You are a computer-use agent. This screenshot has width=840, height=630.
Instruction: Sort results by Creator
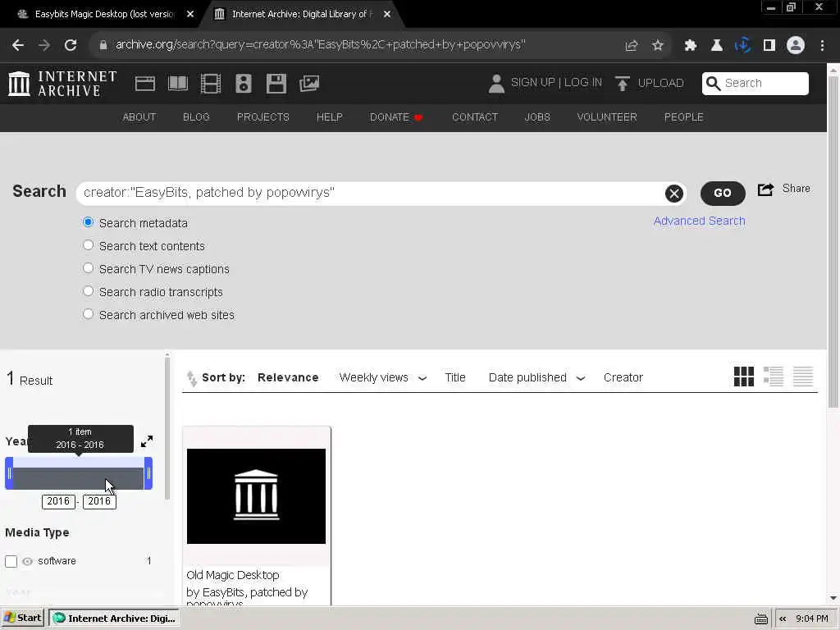click(x=623, y=377)
